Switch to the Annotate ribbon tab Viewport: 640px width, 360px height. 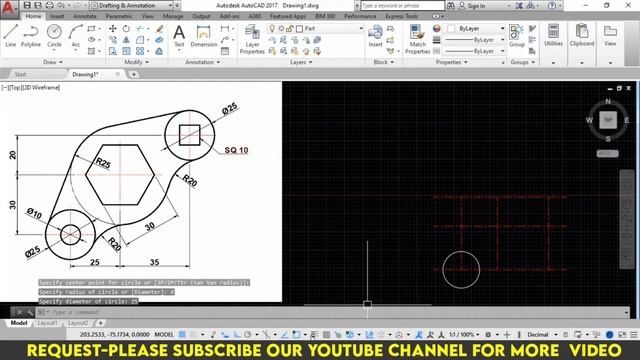pyautogui.click(x=85, y=16)
